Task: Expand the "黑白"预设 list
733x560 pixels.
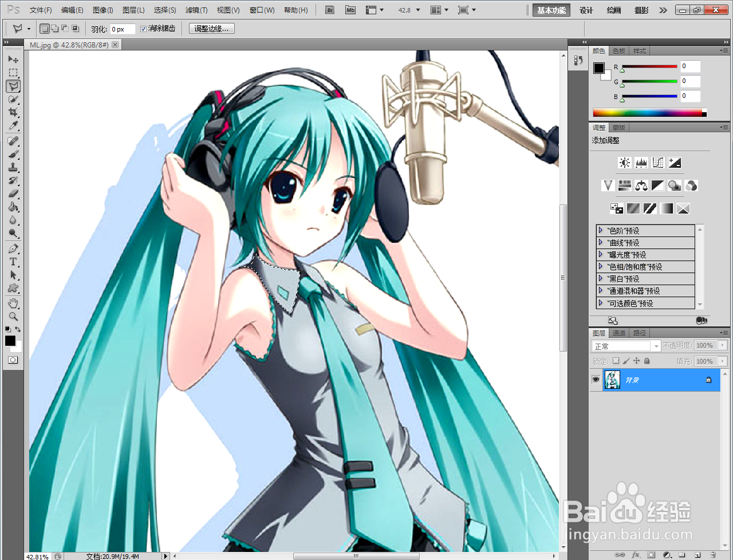Action: pyautogui.click(x=601, y=278)
